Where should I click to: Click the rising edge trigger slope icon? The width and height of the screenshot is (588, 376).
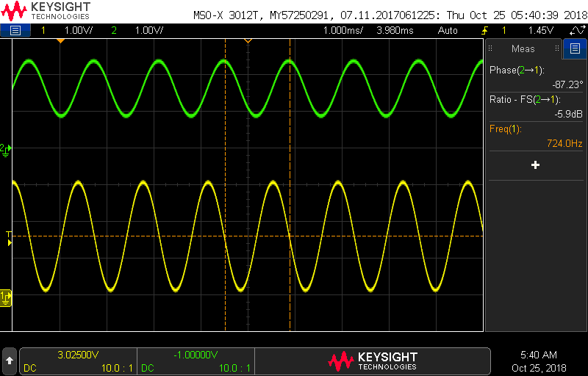(x=484, y=30)
